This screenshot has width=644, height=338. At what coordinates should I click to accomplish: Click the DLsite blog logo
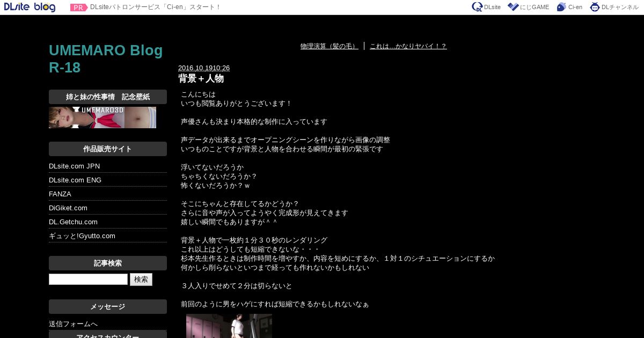point(30,7)
